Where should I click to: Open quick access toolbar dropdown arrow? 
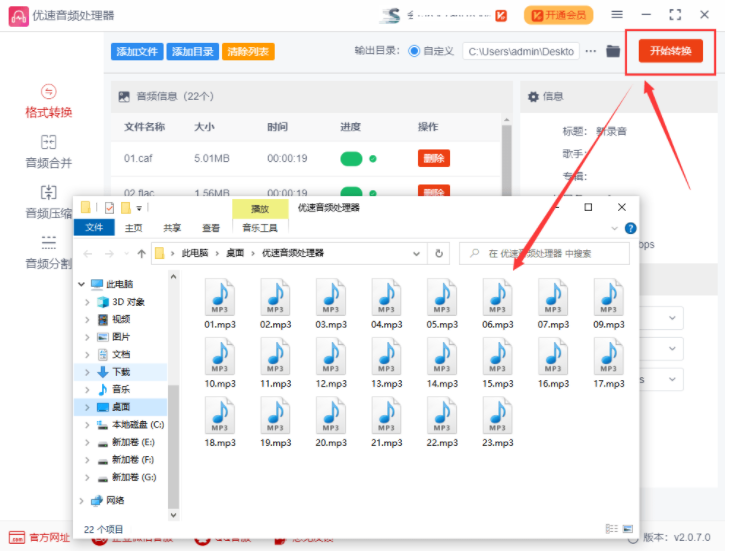[139, 208]
